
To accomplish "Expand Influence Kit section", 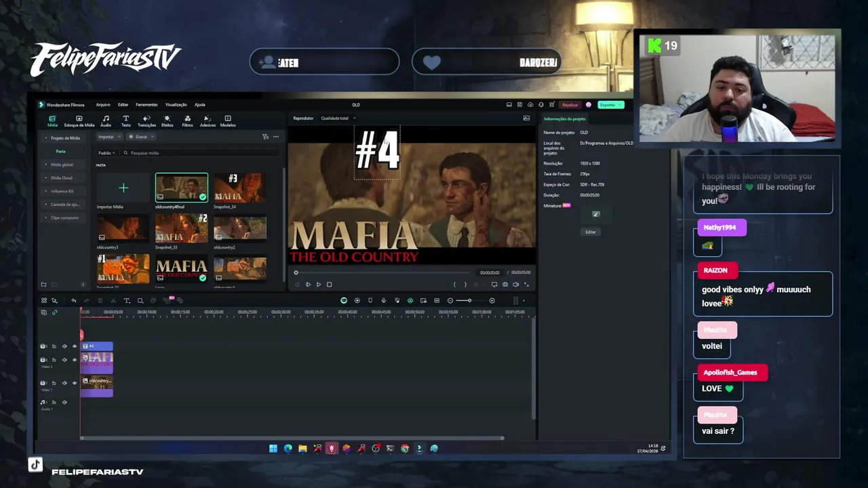I will coord(62,191).
